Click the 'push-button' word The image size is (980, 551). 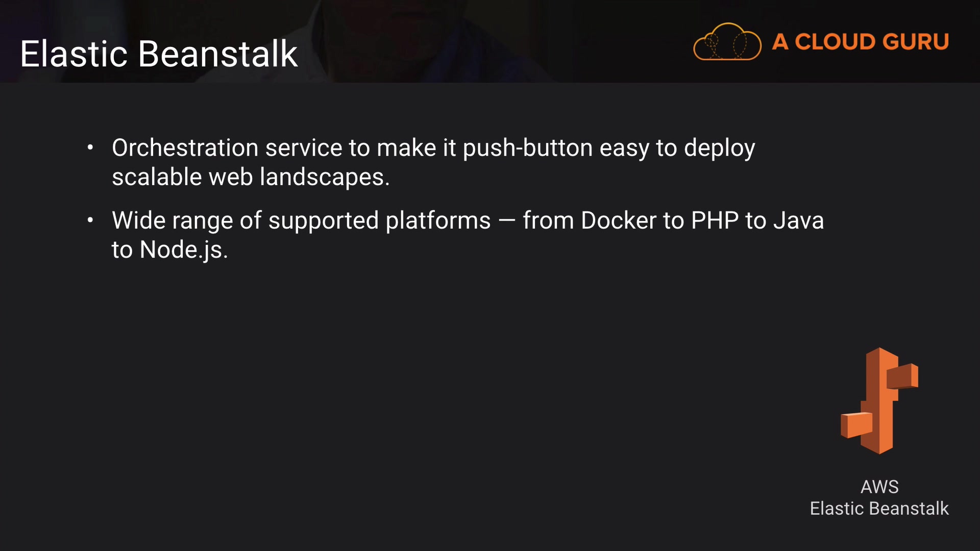pyautogui.click(x=527, y=148)
